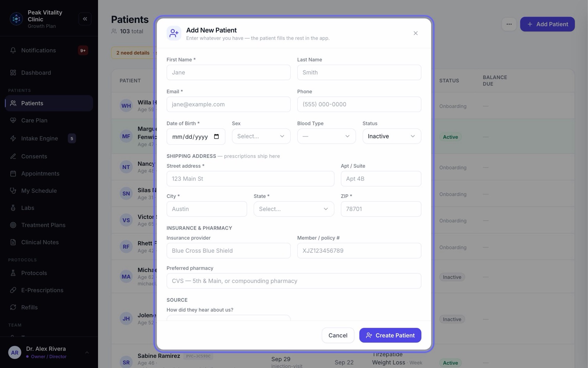The image size is (588, 368).
Task: Click the Preferred pharmacy text field
Action: [x=294, y=281]
